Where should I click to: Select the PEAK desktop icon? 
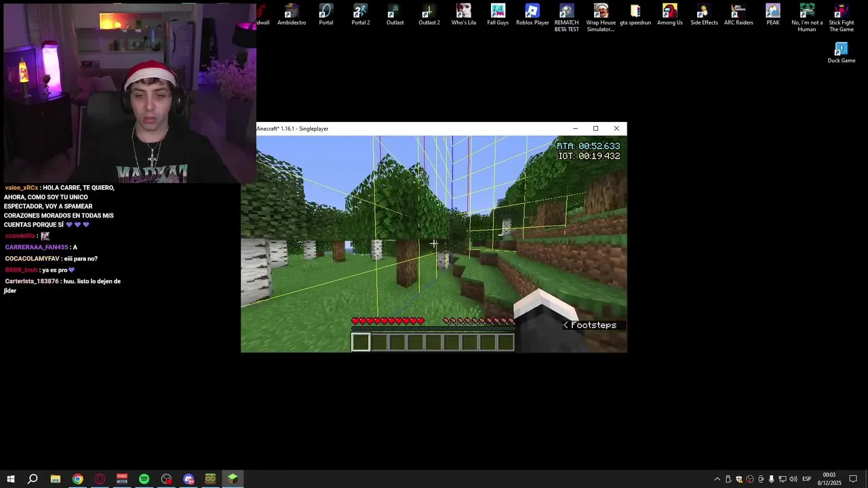pyautogui.click(x=773, y=15)
